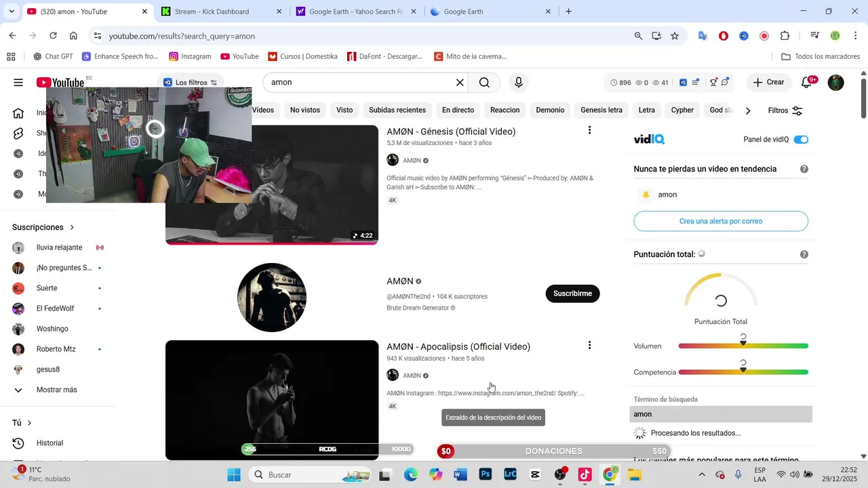Open TikTok from the taskbar
This screenshot has width=868, height=488.
[x=585, y=474]
